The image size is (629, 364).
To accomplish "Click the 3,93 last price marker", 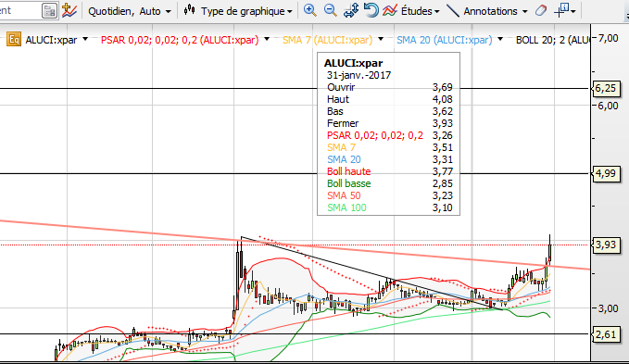I will pos(605,245).
